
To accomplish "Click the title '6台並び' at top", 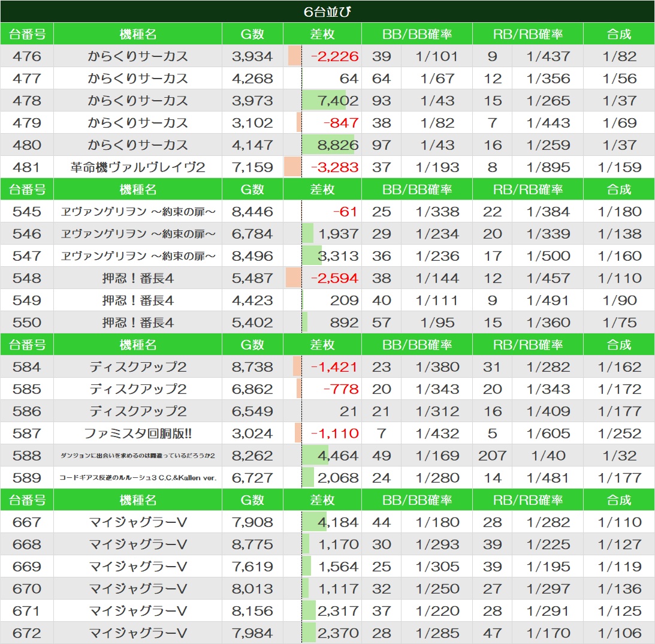I will click(327, 12).
